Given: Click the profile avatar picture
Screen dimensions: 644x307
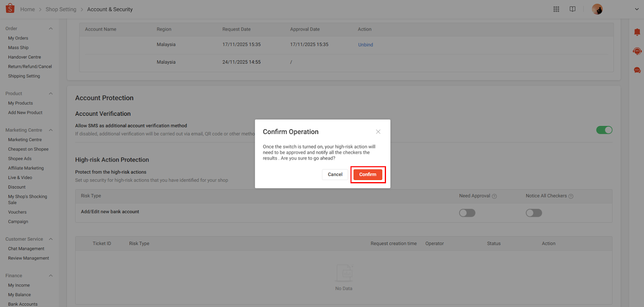Looking at the screenshot, I should (597, 9).
